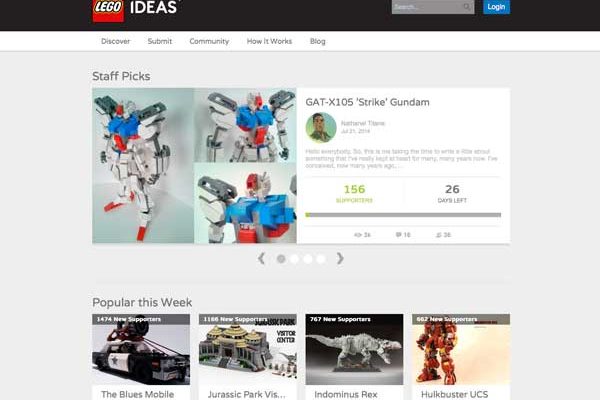This screenshot has width=600, height=400.
Task: Click the supporters progress bar
Action: tap(403, 215)
